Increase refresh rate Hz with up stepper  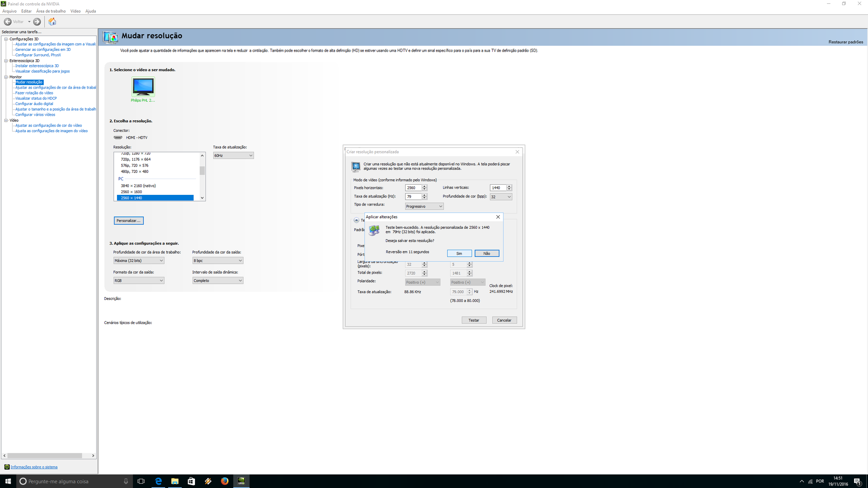[424, 195]
